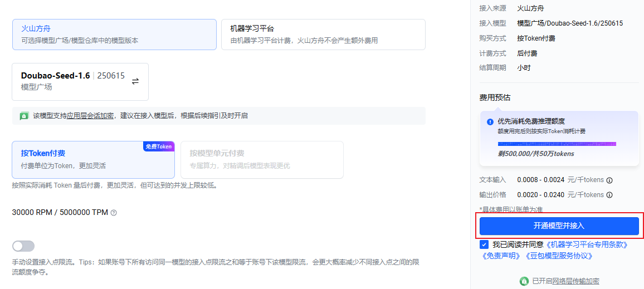This screenshot has height=289, width=644.
Task: Open 网络层传输加密 link
Action: coord(575,281)
